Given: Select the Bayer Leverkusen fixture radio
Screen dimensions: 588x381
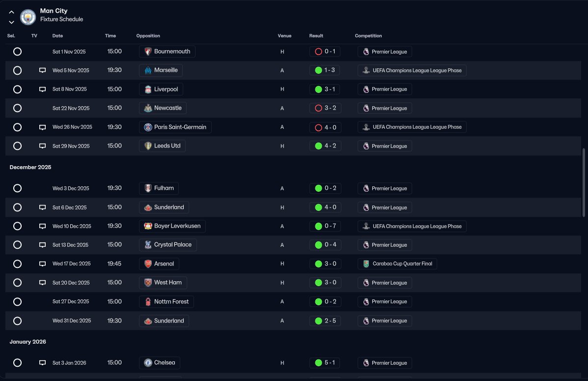Looking at the screenshot, I should [x=17, y=226].
